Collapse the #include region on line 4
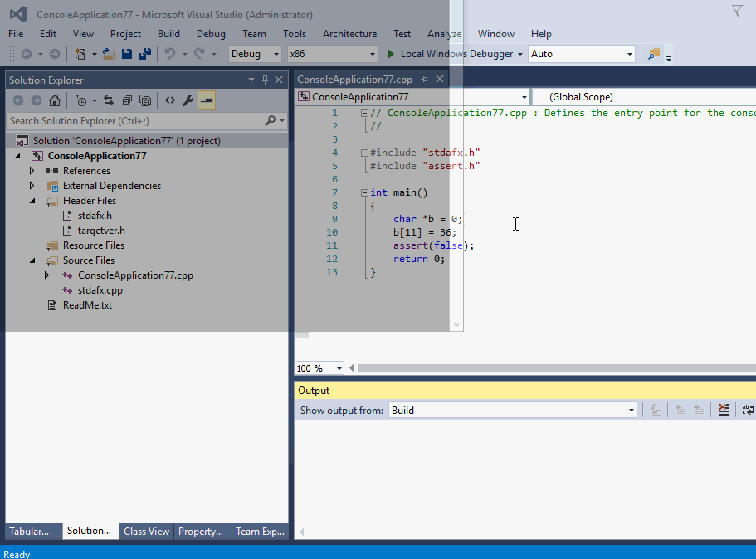The width and height of the screenshot is (756, 559). click(364, 153)
